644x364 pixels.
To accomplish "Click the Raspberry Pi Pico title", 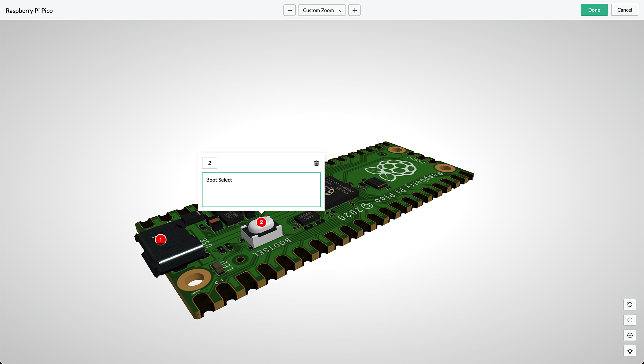I will point(29,11).
